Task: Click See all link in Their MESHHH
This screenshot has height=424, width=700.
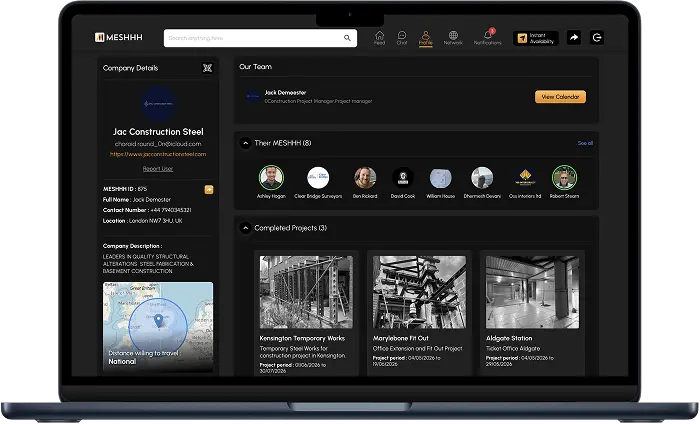Action: tap(585, 143)
